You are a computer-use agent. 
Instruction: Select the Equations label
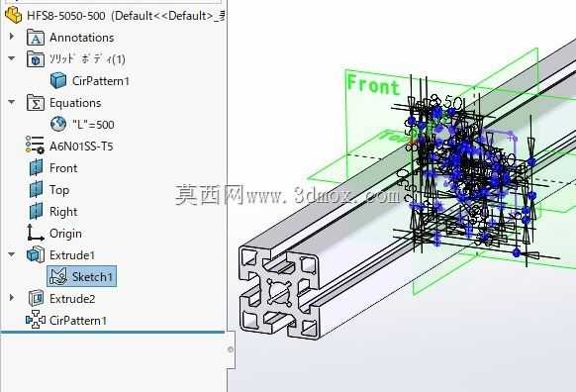coord(75,103)
